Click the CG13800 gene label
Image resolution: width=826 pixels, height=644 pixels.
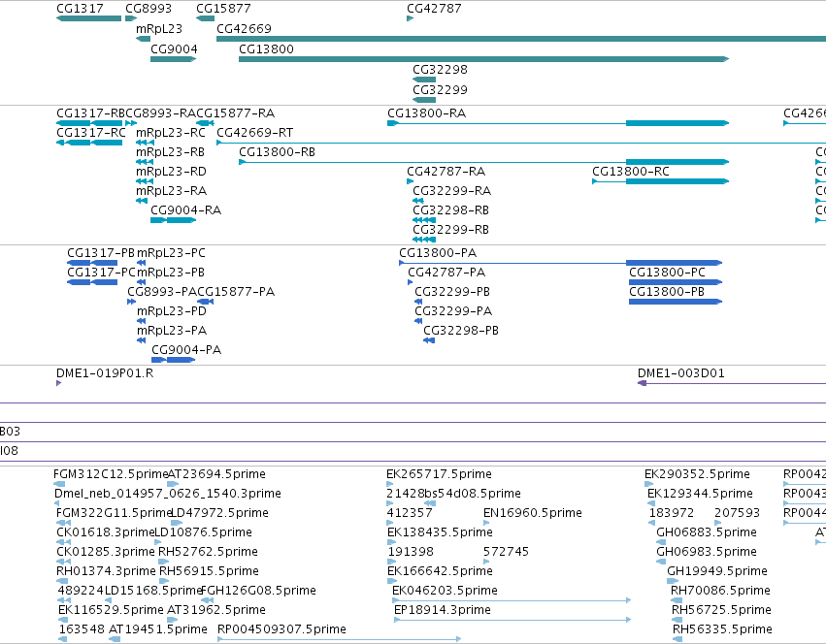point(266,48)
